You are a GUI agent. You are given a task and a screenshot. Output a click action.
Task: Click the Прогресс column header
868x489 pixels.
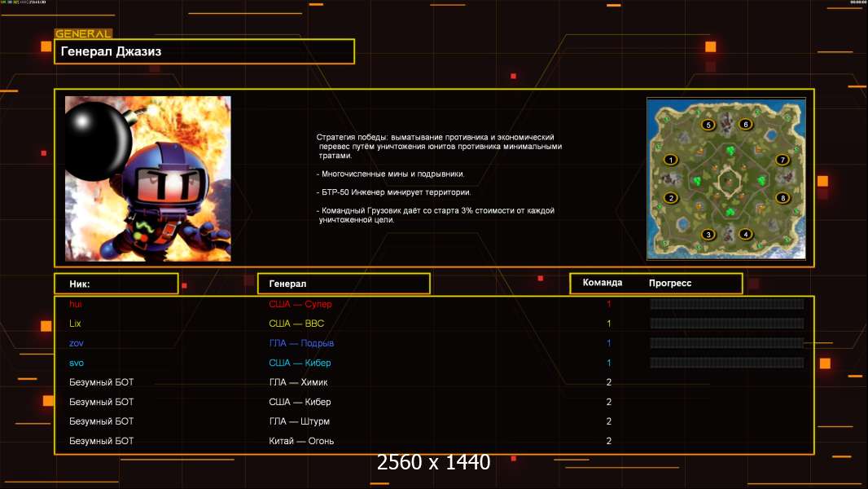670,283
